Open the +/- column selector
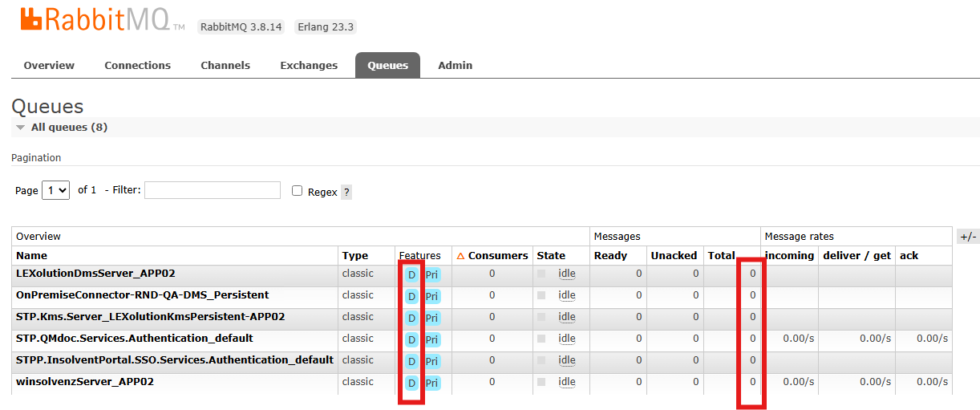 click(968, 236)
